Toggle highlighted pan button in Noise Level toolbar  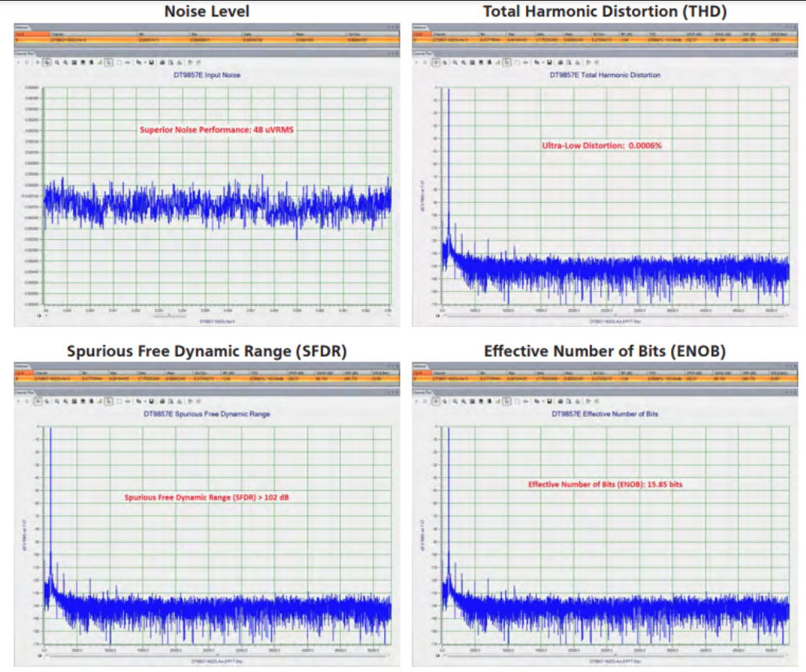click(47, 62)
